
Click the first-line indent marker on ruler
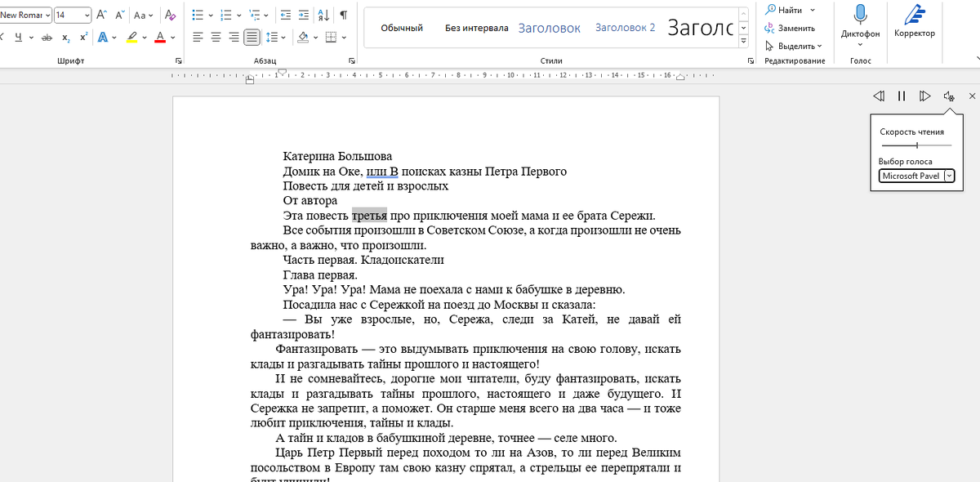tap(281, 72)
